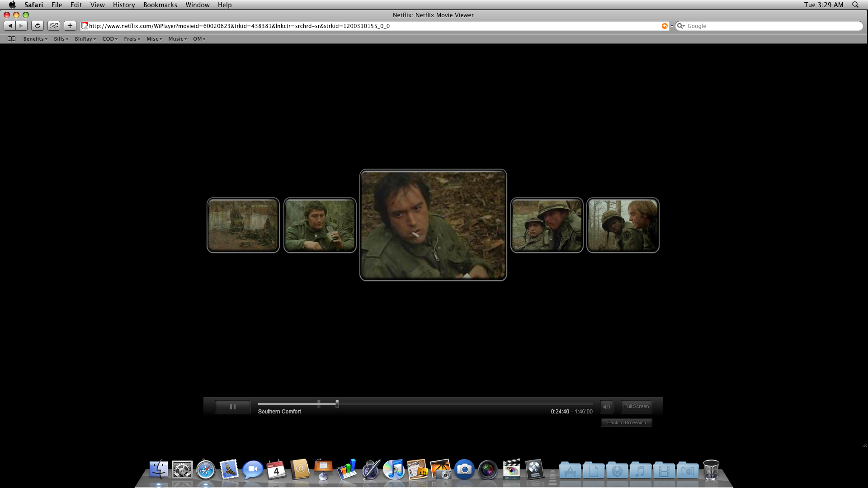Click the page icon in the address bar
This screenshot has height=488, width=868.
click(85, 26)
